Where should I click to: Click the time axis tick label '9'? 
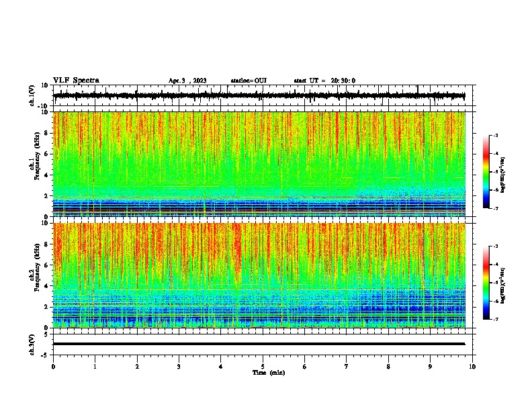point(430,367)
